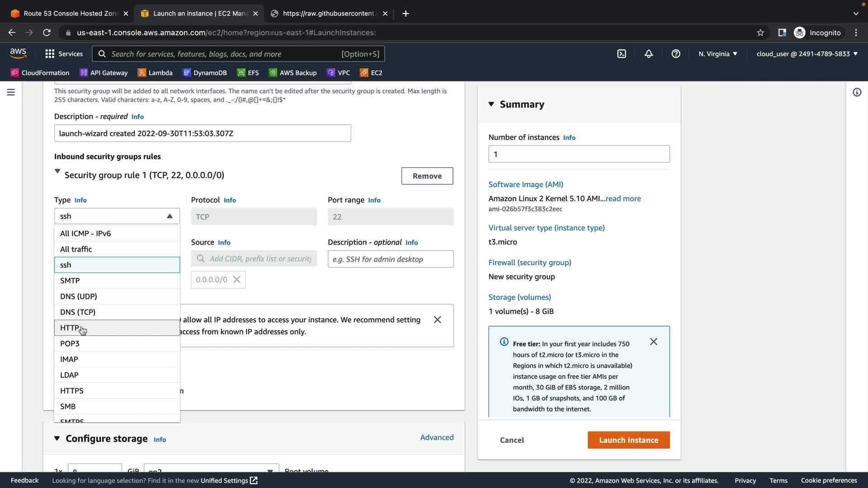Collapse the Summary panel
The image size is (868, 488).
click(491, 104)
